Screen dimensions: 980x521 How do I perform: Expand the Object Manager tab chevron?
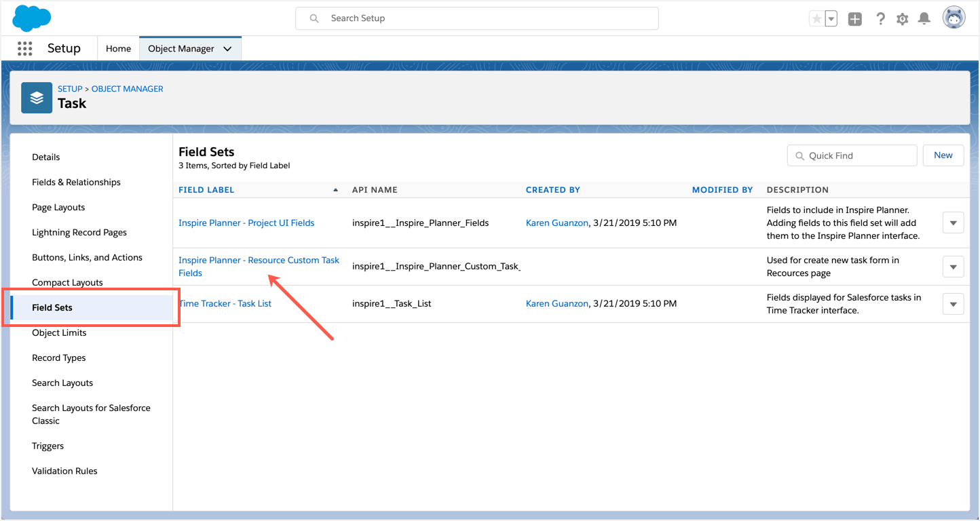[x=227, y=48]
